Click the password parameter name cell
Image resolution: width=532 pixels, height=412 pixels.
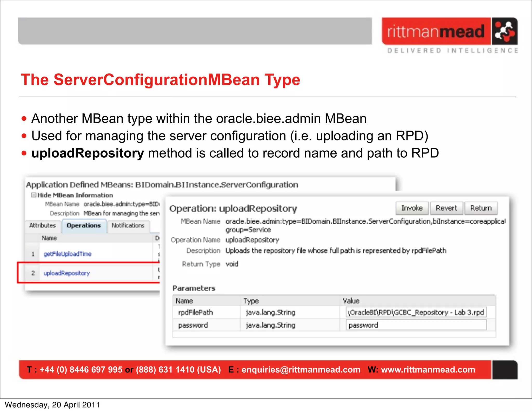click(x=193, y=325)
